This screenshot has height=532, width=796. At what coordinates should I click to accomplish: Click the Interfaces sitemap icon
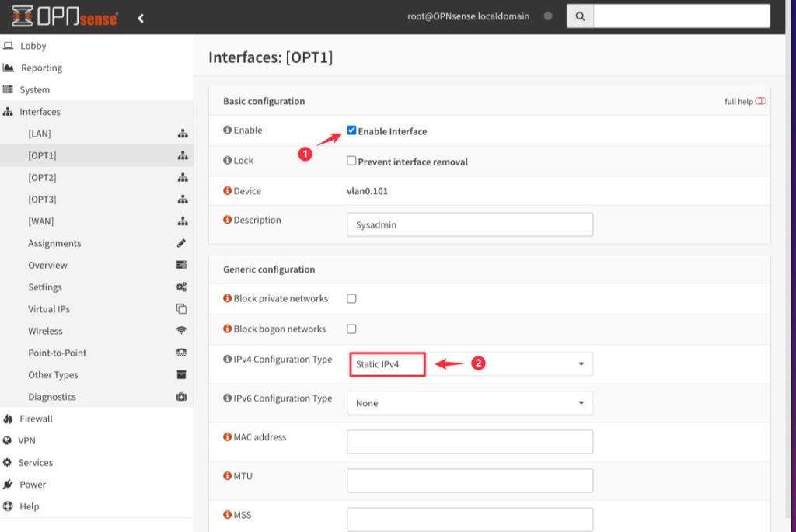click(8, 112)
